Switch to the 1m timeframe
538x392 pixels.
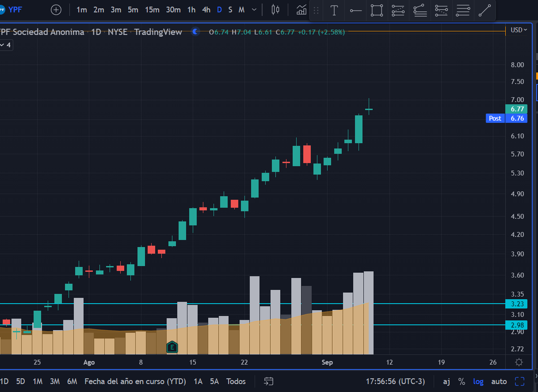(82, 9)
